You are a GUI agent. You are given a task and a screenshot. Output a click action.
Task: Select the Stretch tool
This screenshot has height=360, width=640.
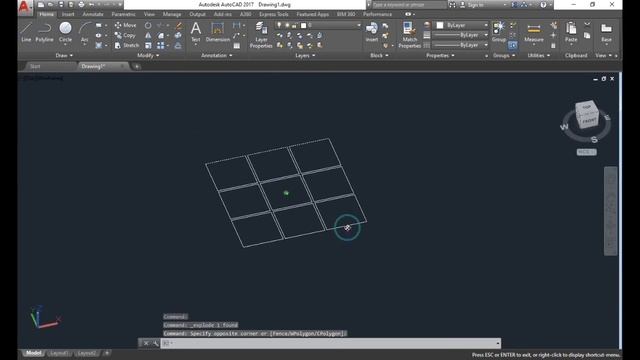point(127,45)
